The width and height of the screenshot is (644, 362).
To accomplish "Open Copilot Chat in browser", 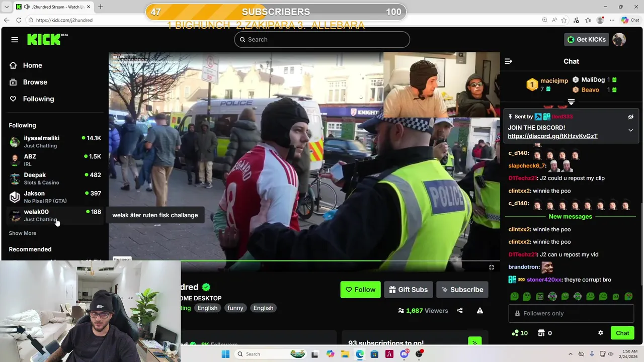I will tap(630, 20).
